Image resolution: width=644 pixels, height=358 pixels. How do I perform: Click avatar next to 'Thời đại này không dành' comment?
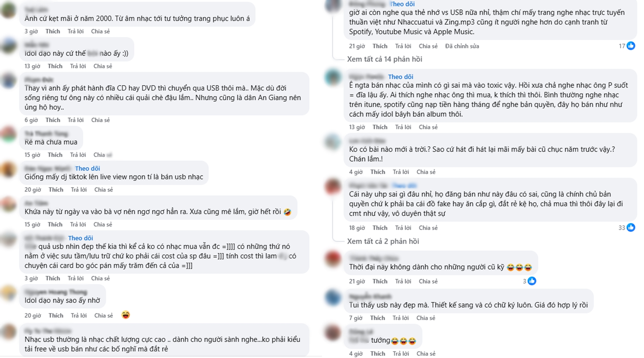click(x=333, y=259)
